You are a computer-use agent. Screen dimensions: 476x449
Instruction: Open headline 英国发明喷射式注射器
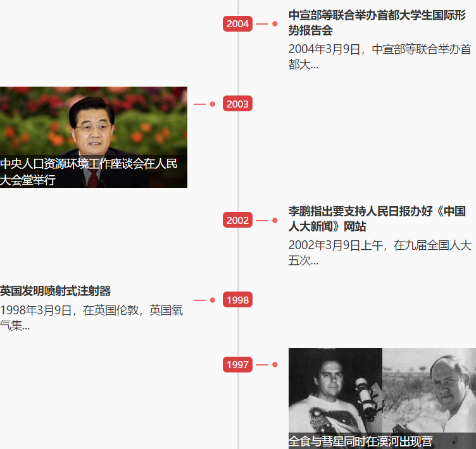(x=55, y=291)
